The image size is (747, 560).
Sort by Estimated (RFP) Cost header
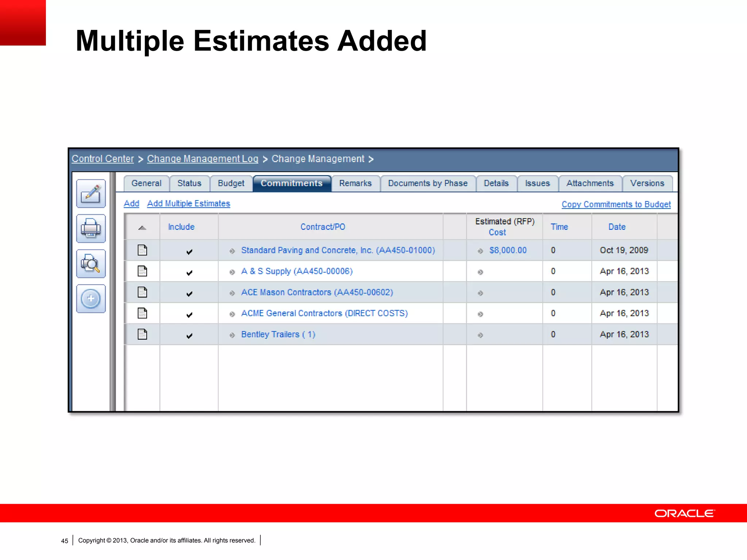coord(505,227)
